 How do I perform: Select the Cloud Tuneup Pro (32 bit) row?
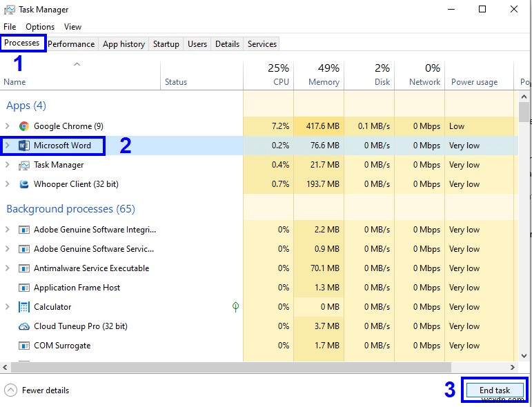[259, 326]
